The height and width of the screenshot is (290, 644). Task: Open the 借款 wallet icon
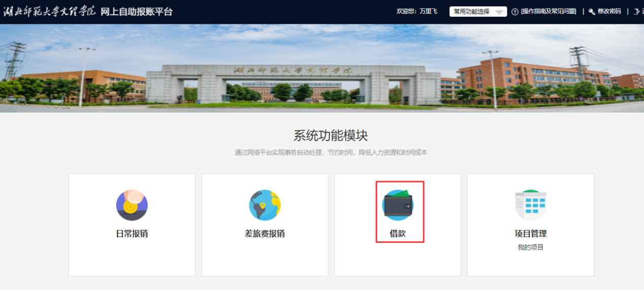pos(398,205)
